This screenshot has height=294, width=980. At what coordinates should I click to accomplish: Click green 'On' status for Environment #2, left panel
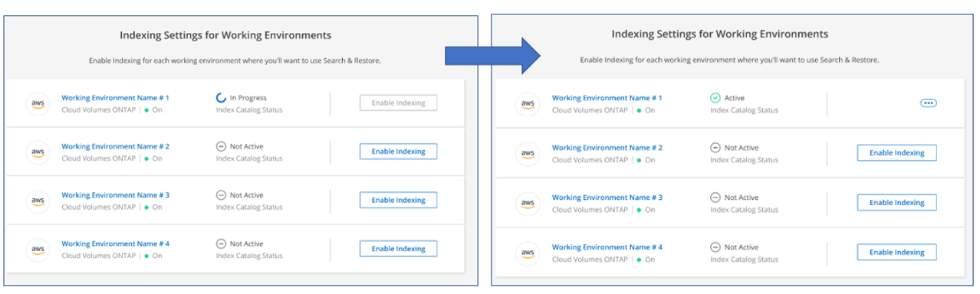(153, 158)
